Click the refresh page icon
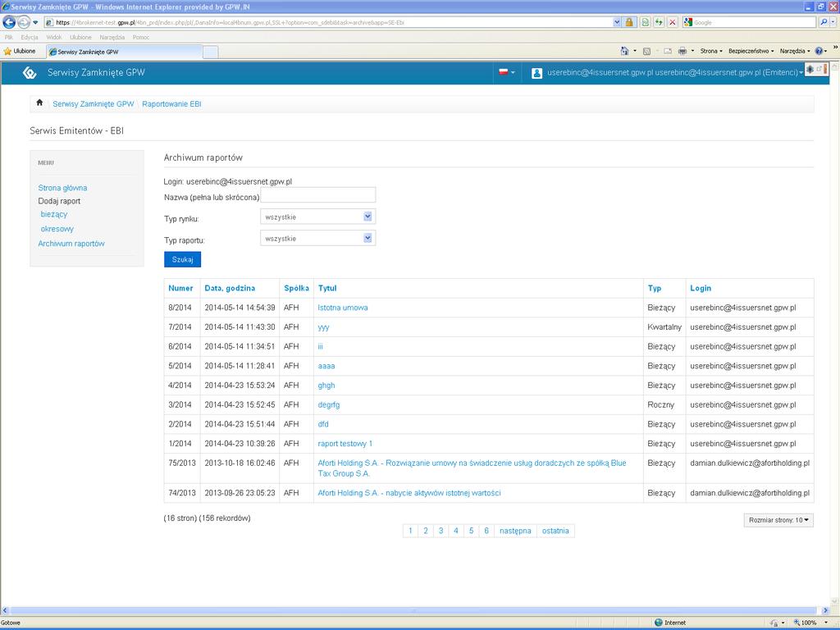The height and width of the screenshot is (630, 840). point(659,22)
